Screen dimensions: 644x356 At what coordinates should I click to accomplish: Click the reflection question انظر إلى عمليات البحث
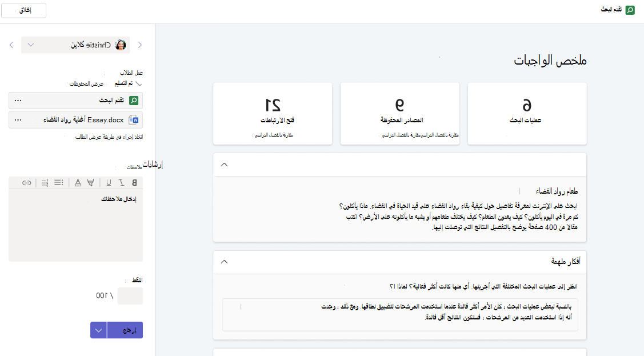(483, 286)
